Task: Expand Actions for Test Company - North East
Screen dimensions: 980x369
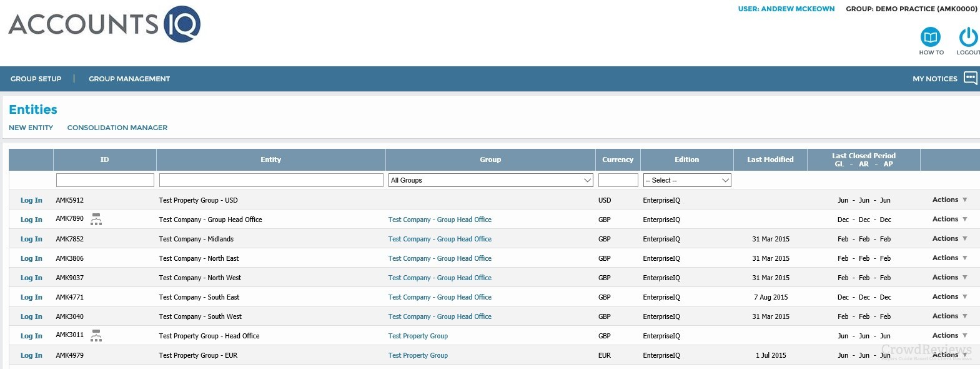Action: [x=949, y=258]
